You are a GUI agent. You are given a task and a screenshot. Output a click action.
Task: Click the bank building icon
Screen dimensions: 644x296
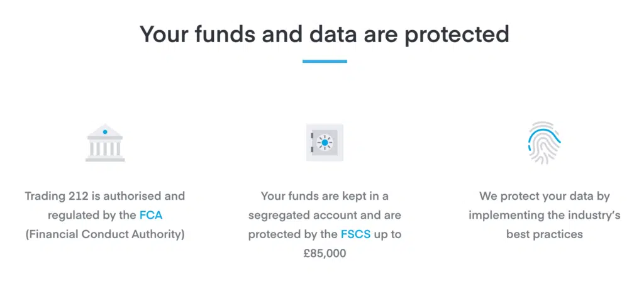coord(105,143)
